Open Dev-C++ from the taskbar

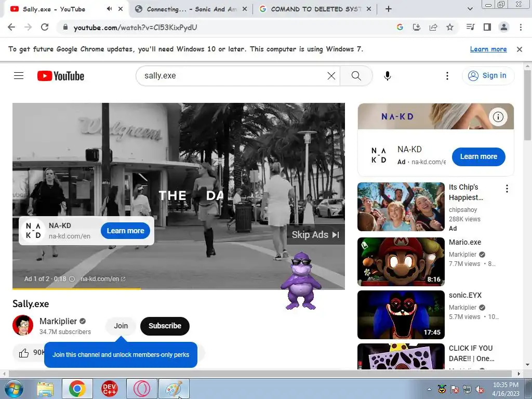click(x=110, y=389)
